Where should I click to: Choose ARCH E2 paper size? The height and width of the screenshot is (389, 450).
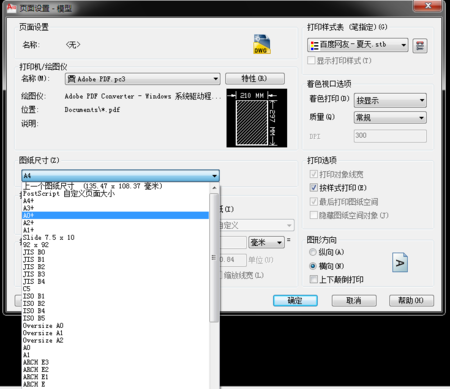[115, 369]
